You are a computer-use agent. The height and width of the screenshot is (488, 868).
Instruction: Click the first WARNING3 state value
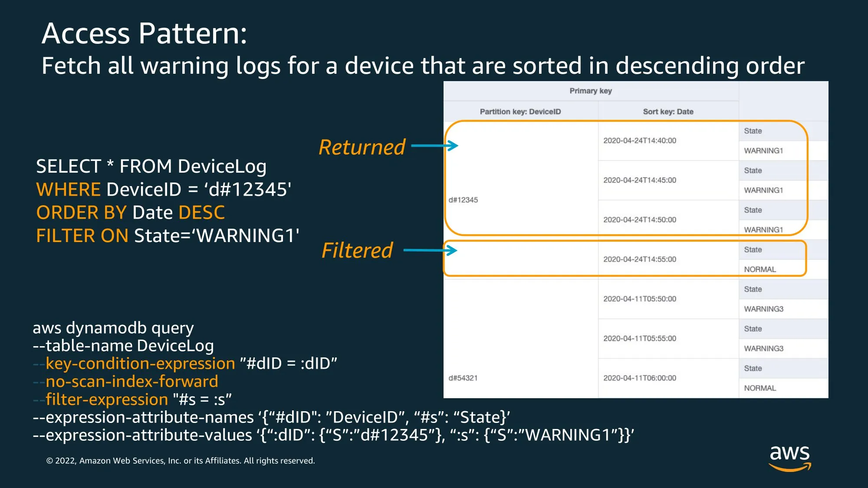763,309
